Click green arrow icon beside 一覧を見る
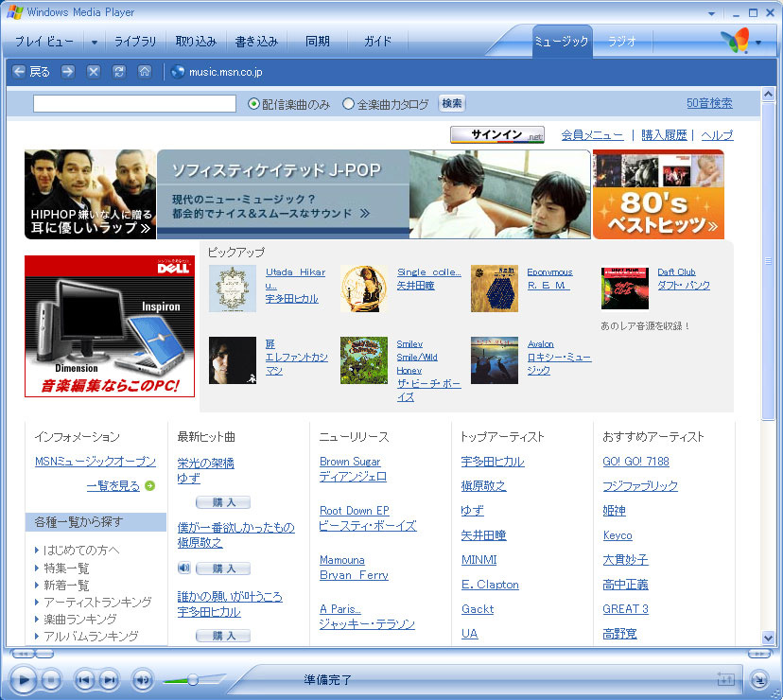 point(149,485)
